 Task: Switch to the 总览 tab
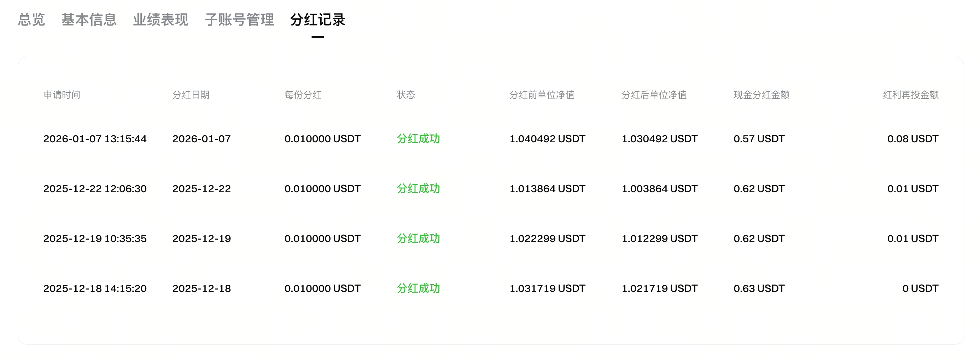coord(31,21)
